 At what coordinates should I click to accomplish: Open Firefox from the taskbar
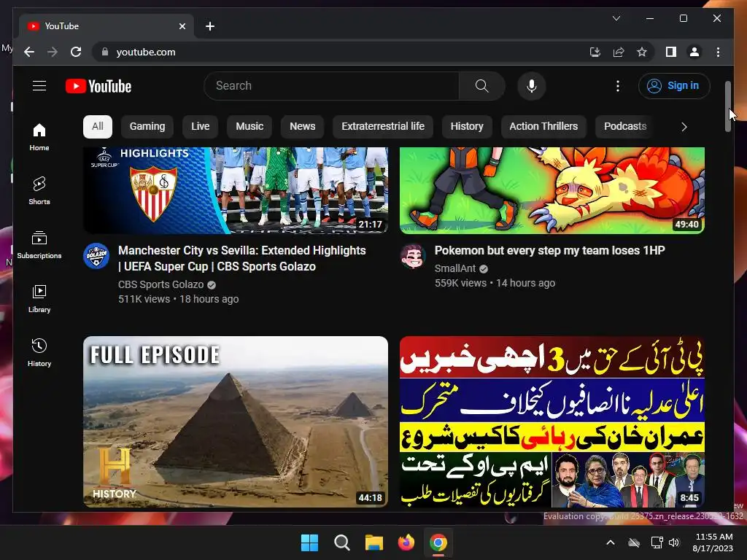(x=406, y=542)
